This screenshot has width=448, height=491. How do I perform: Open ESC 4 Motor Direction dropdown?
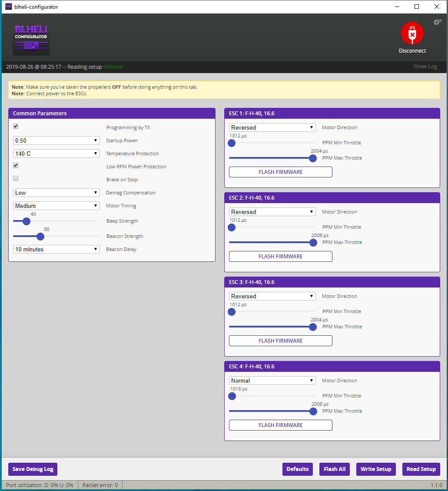tap(272, 381)
